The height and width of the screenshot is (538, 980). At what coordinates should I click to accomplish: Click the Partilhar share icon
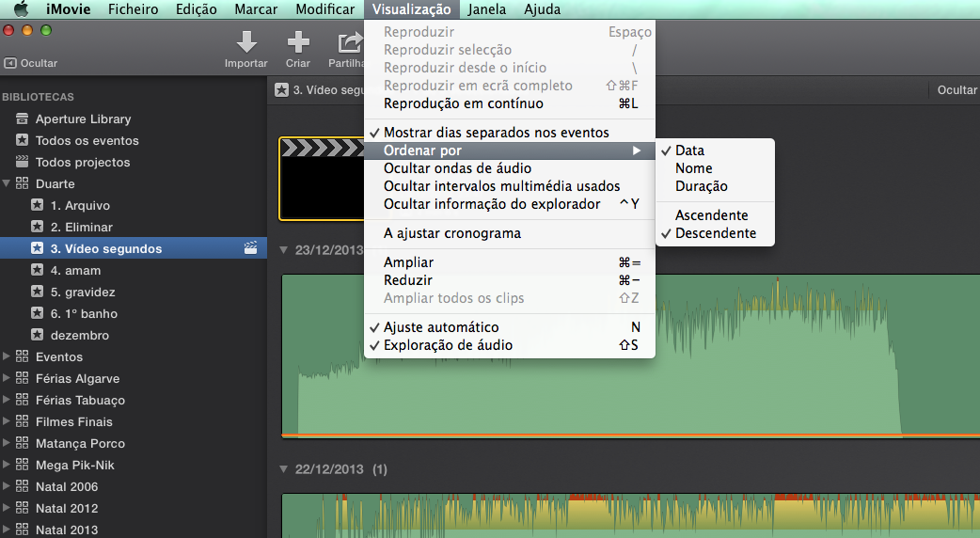coord(350,42)
